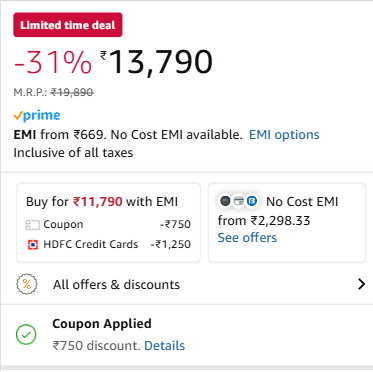373x372 pixels.
Task: Click the Limited time deal badge
Action: click(x=68, y=25)
